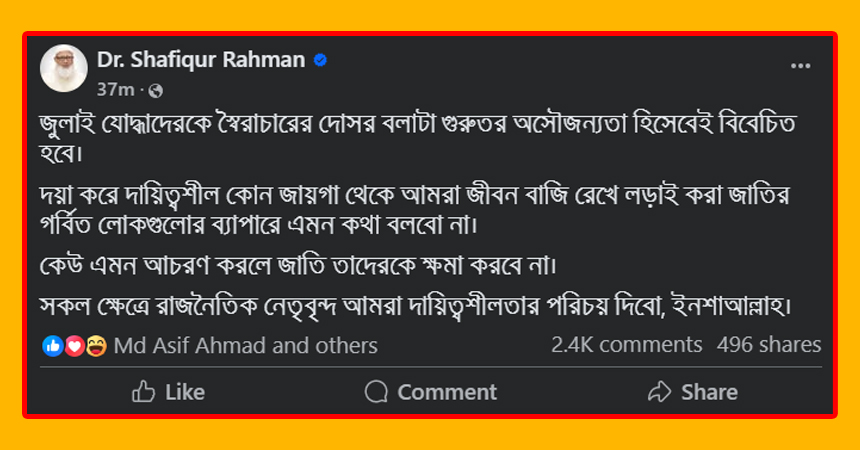Click the blue verified badge icon
860x450 pixels.
320,61
